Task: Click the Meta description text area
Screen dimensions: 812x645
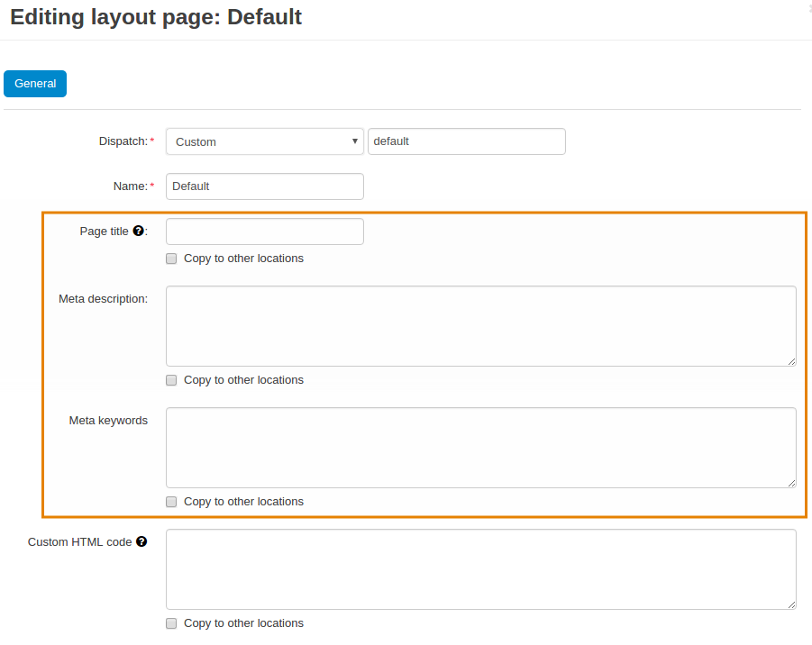Action: tap(481, 326)
